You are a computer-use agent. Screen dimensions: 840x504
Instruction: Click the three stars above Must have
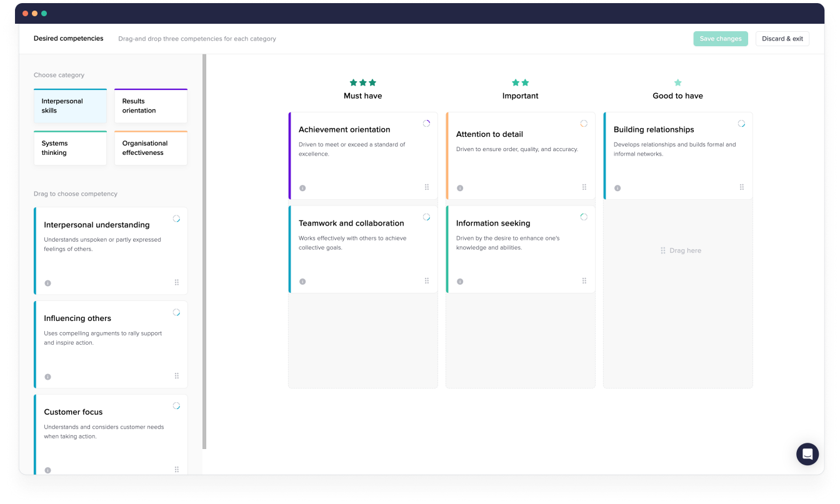coord(363,82)
